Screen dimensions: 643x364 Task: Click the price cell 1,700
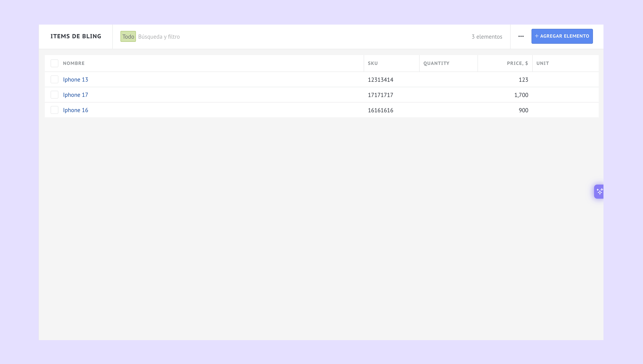point(521,95)
